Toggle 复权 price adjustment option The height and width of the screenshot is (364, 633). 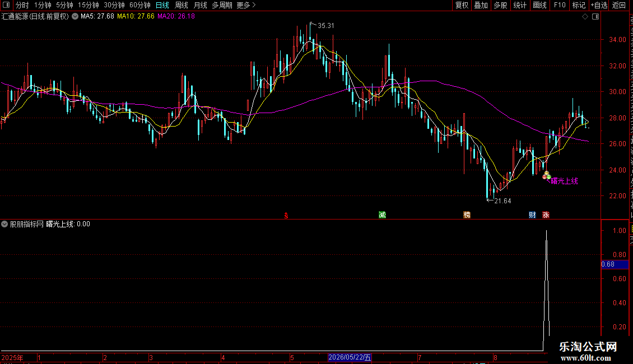click(462, 5)
